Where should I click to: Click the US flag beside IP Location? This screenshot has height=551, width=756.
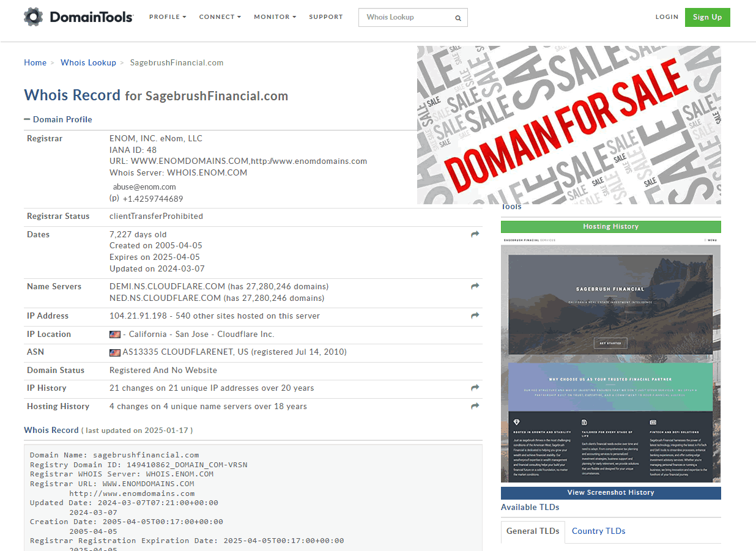click(115, 335)
